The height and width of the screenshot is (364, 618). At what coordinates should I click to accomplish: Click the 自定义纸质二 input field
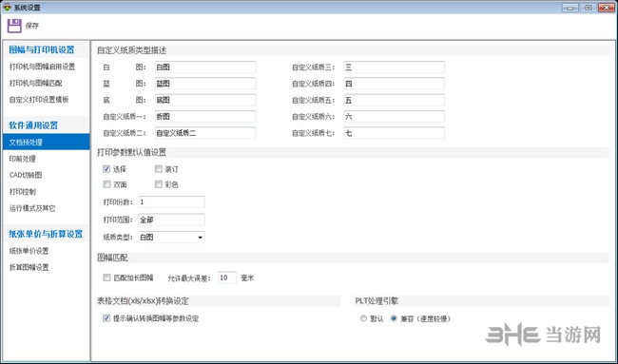[205, 133]
